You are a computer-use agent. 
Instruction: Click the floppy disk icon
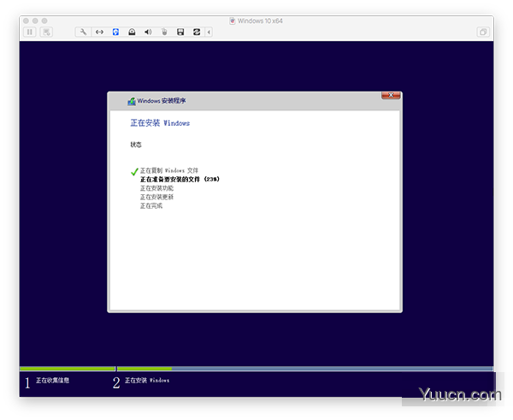(x=180, y=32)
